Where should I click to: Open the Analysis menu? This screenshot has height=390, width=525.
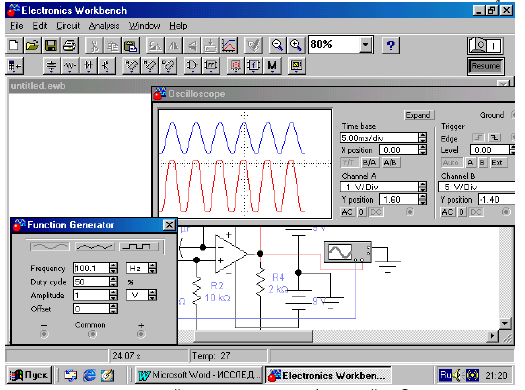[104, 26]
